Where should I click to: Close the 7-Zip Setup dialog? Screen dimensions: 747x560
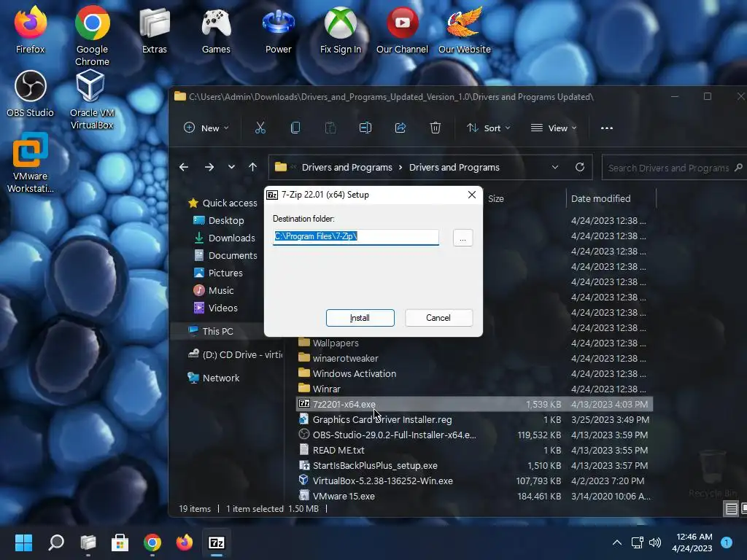[472, 195]
